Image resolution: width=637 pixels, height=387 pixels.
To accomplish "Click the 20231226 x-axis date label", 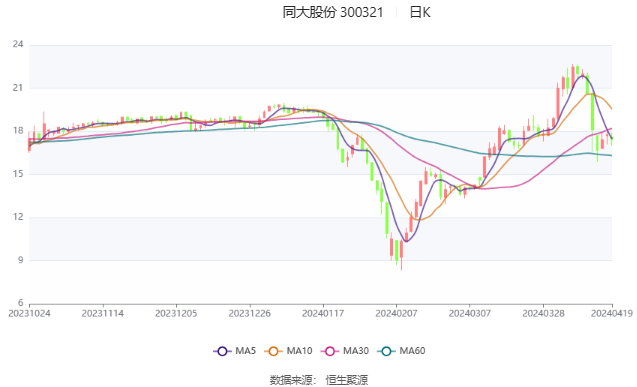I will pyautogui.click(x=249, y=313).
